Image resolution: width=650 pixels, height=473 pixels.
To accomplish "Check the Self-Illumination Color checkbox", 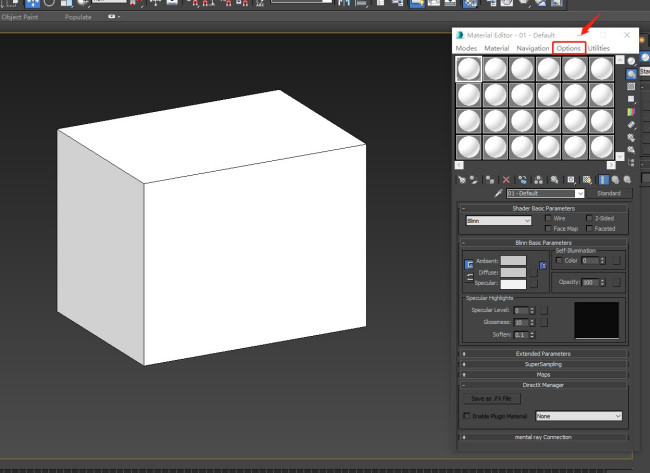I will [559, 260].
